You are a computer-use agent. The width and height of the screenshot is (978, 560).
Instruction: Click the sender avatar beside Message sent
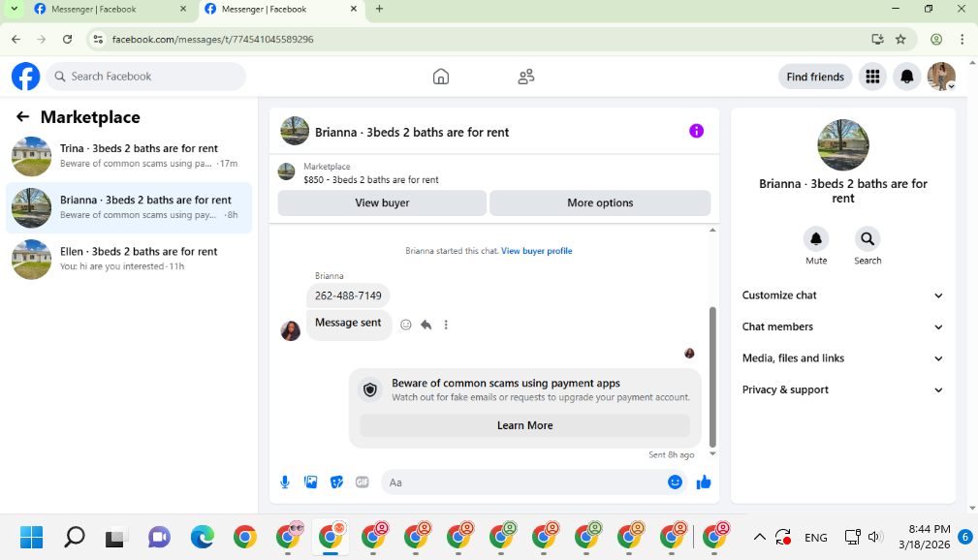[291, 330]
